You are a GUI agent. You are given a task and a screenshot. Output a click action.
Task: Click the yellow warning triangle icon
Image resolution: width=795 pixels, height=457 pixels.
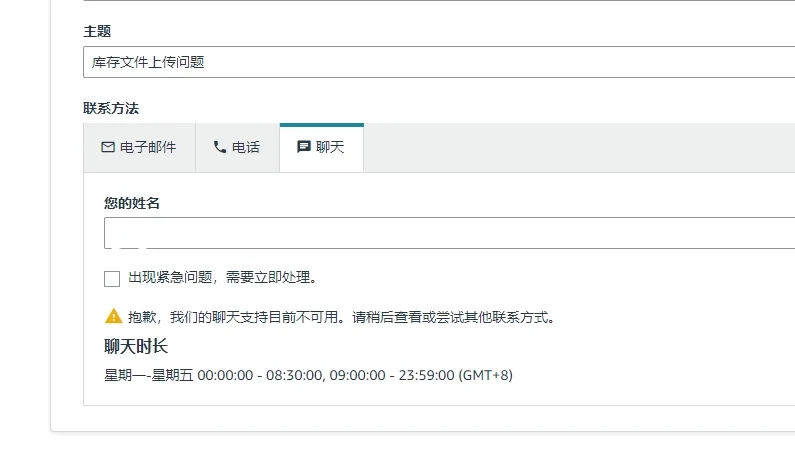point(114,316)
